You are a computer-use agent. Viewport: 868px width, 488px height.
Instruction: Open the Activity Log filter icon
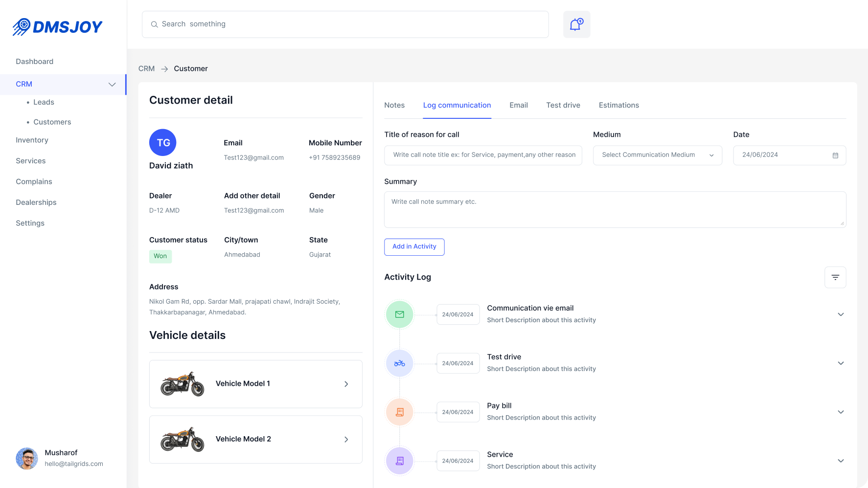coord(835,277)
